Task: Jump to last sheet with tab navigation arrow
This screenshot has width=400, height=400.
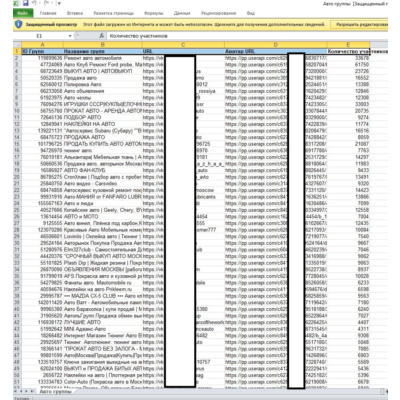Action: click(x=32, y=391)
